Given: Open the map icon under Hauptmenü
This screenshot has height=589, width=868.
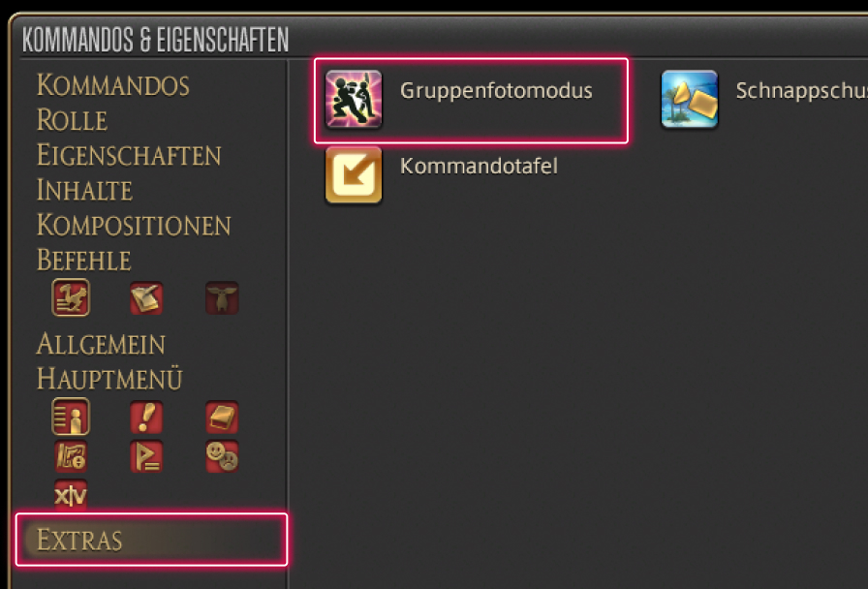Looking at the screenshot, I should click(x=71, y=456).
